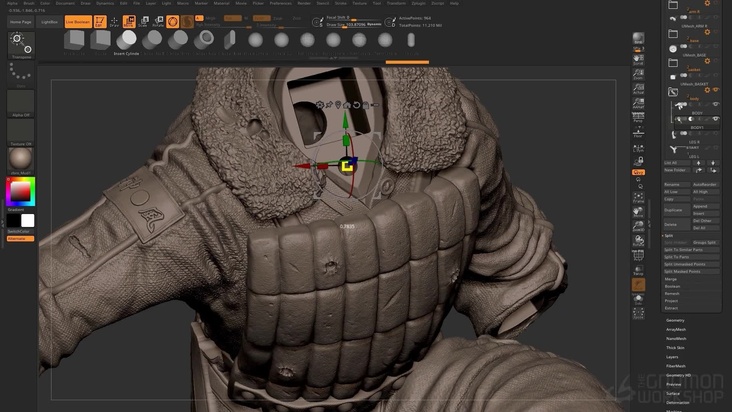This screenshot has width=732, height=412.
Task: Select the Rotate mode icon
Action: [158, 21]
